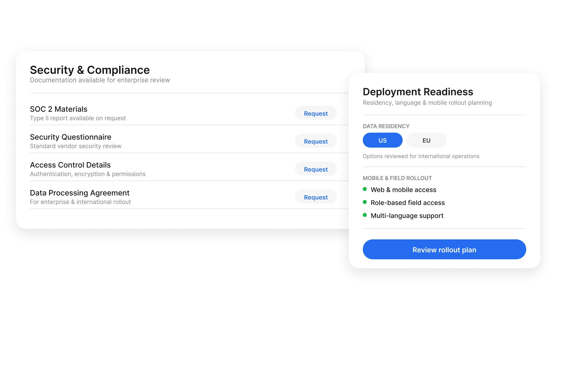Image resolution: width=588 pixels, height=379 pixels.
Task: Click green status dot beside Web & mobile access
Action: tap(365, 189)
